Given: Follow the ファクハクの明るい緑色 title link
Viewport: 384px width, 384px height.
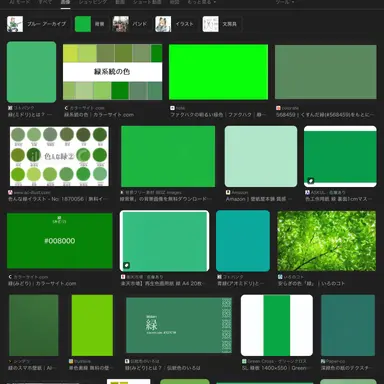Looking at the screenshot, I should [218, 115].
